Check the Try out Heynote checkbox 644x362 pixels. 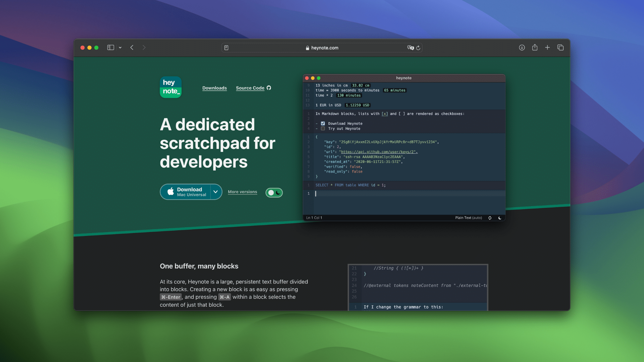pos(323,128)
